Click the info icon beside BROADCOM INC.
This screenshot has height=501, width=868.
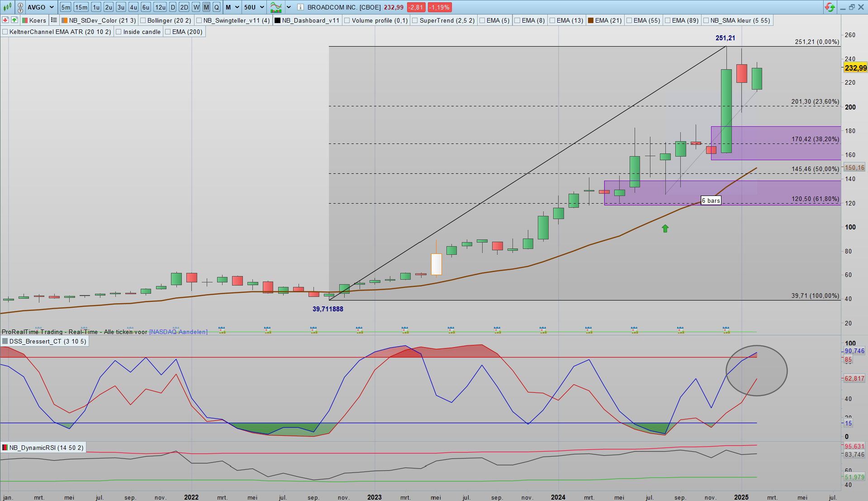pyautogui.click(x=300, y=7)
